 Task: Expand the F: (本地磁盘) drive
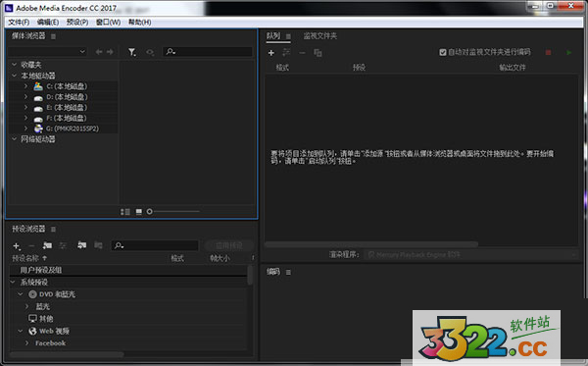[x=25, y=118]
